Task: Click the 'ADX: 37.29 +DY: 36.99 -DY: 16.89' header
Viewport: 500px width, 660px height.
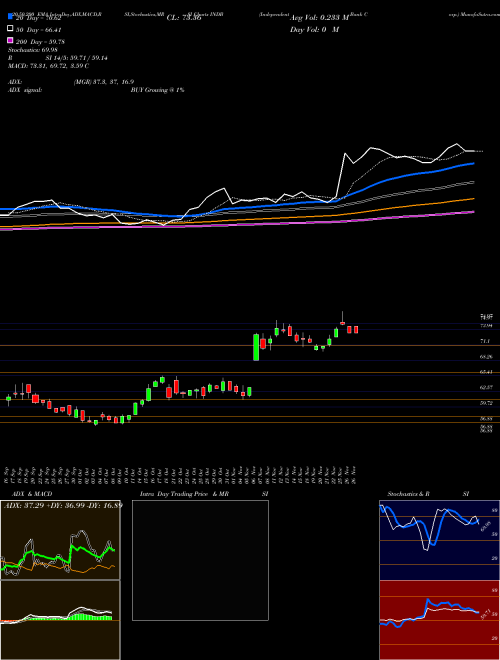Action: (x=63, y=505)
